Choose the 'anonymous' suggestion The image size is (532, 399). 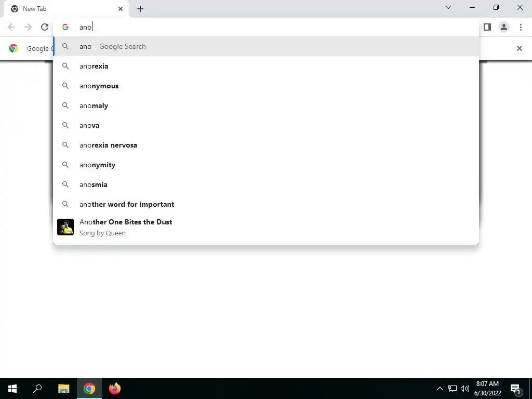coord(266,86)
